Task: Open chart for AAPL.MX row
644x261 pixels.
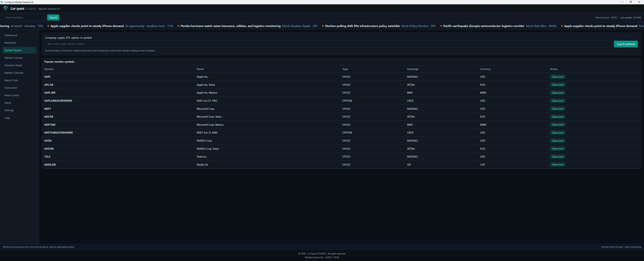Action: click(558, 93)
